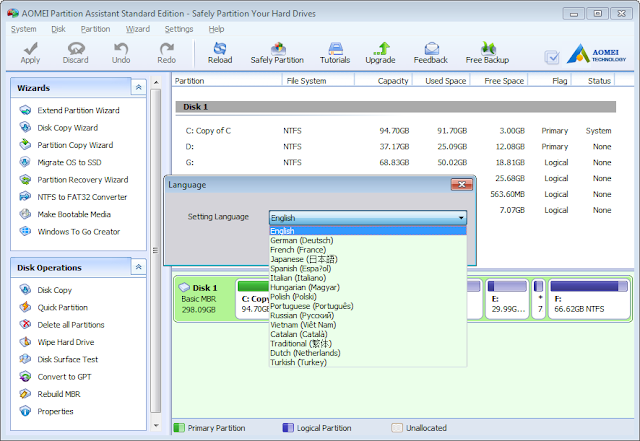Select Russian language option
The image size is (640, 441).
click(368, 316)
